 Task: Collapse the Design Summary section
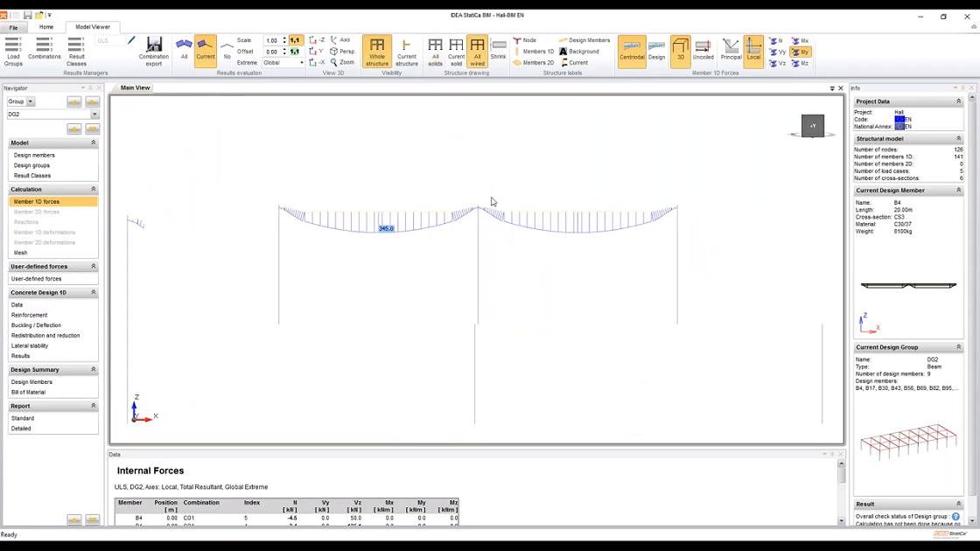point(93,369)
